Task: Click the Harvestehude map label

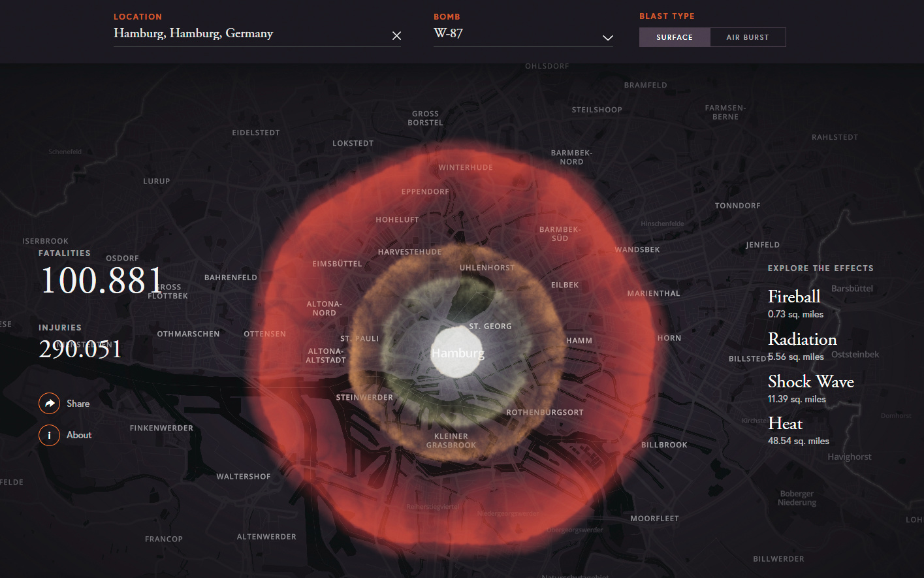Action: pos(410,252)
